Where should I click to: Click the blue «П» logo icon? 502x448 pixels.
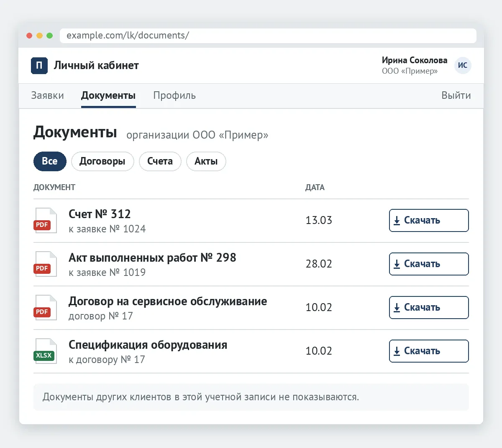click(x=39, y=65)
